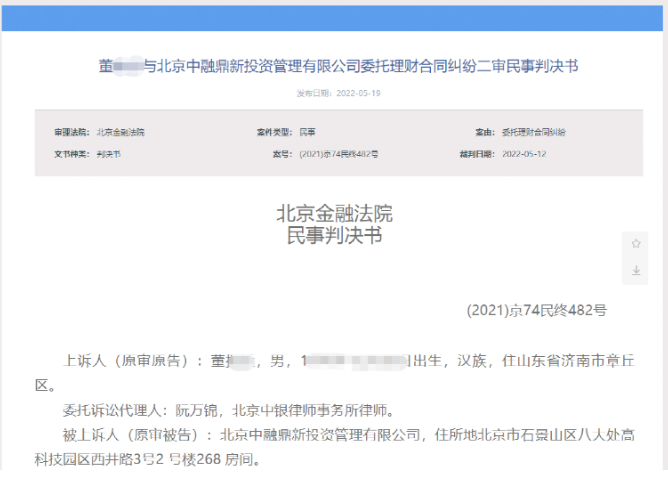
Task: Click the 民事判决书 heading
Action: [x=334, y=236]
